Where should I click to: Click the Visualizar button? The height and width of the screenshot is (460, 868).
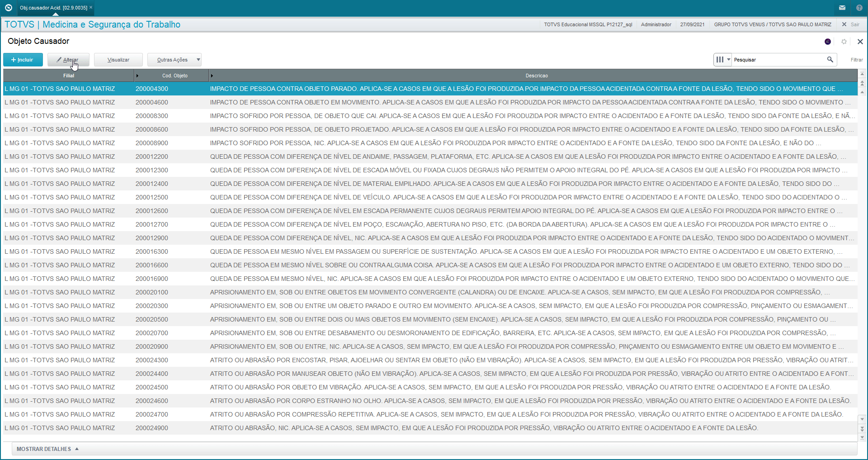(x=118, y=60)
